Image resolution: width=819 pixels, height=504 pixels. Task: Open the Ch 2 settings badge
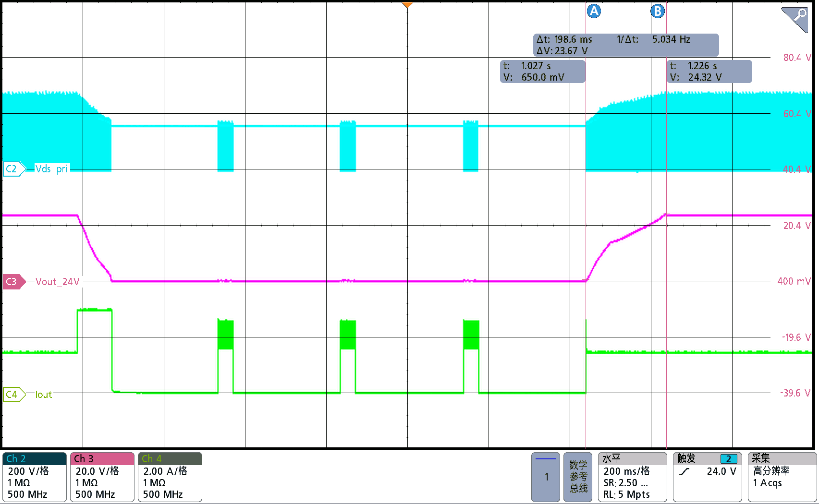34,477
